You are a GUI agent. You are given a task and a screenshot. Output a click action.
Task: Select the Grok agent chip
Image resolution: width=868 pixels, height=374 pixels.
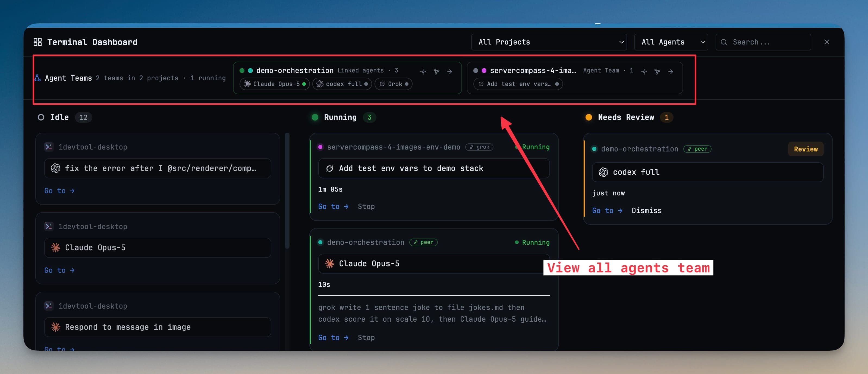[394, 84]
